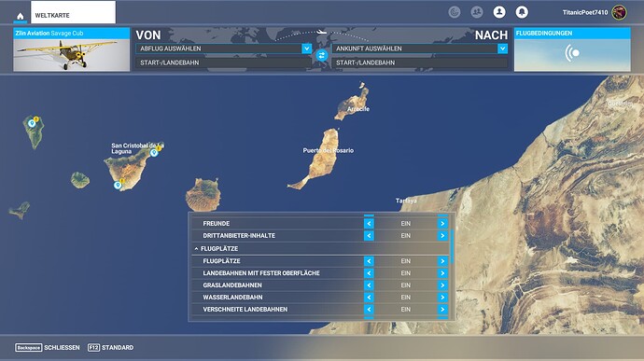Select the southern Tenerife airport marker
The width and height of the screenshot is (644, 361).
click(118, 186)
